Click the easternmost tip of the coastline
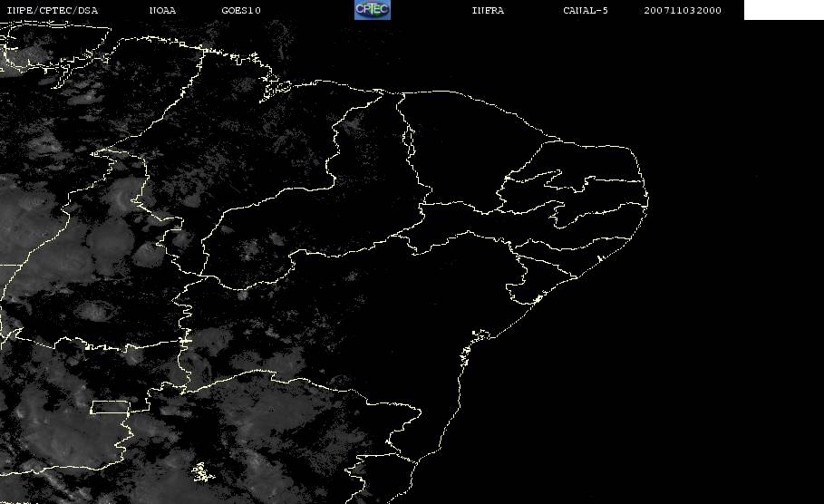The width and height of the screenshot is (824, 504). (648, 189)
